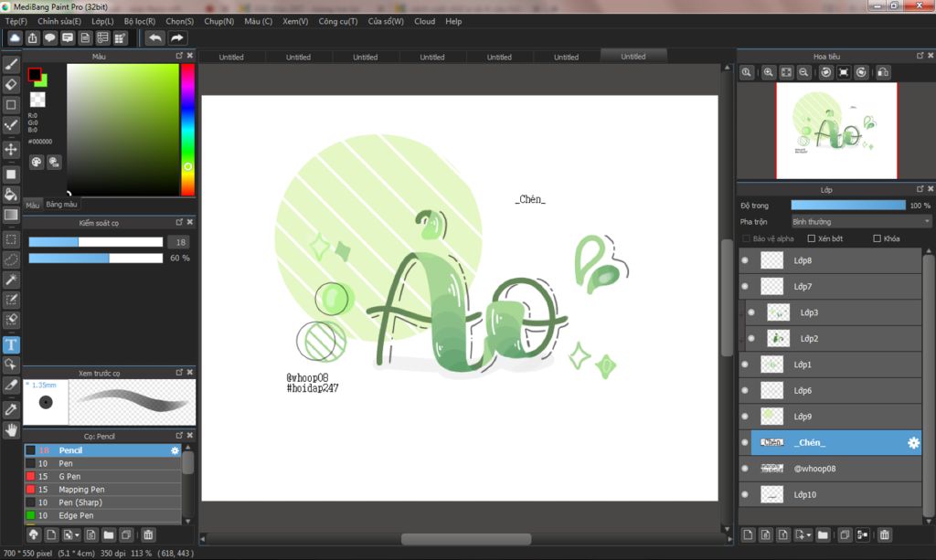Switch to the first Untitled document tab
936x560 pixels.
[231, 58]
